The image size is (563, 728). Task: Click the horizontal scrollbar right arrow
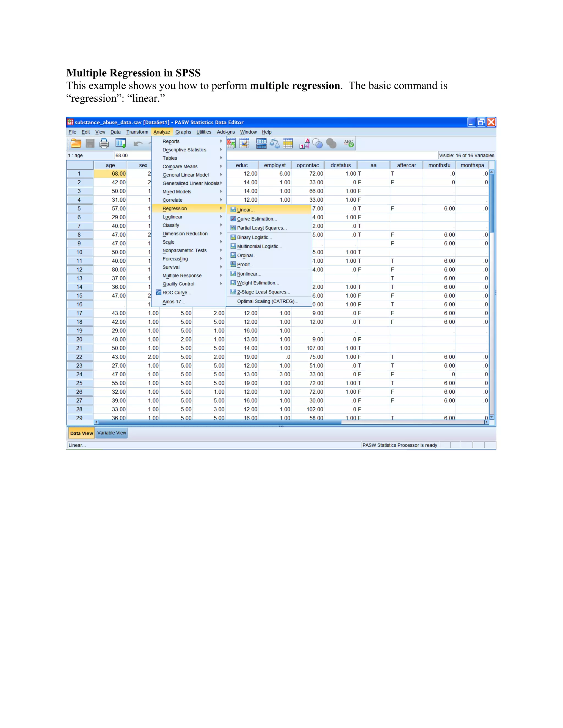[487, 422]
